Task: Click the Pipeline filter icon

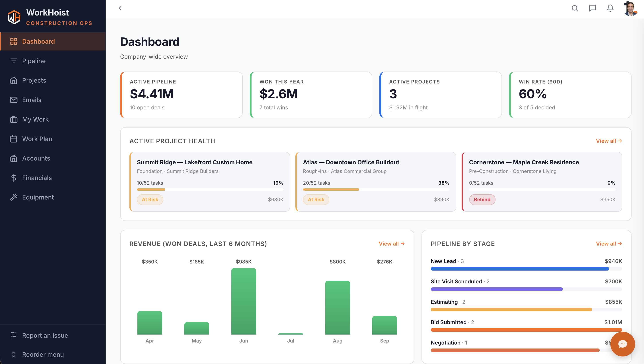Action: click(x=14, y=61)
